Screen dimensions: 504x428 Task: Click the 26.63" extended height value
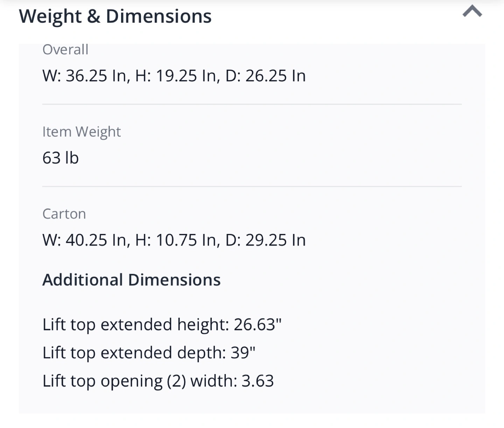[258, 325]
